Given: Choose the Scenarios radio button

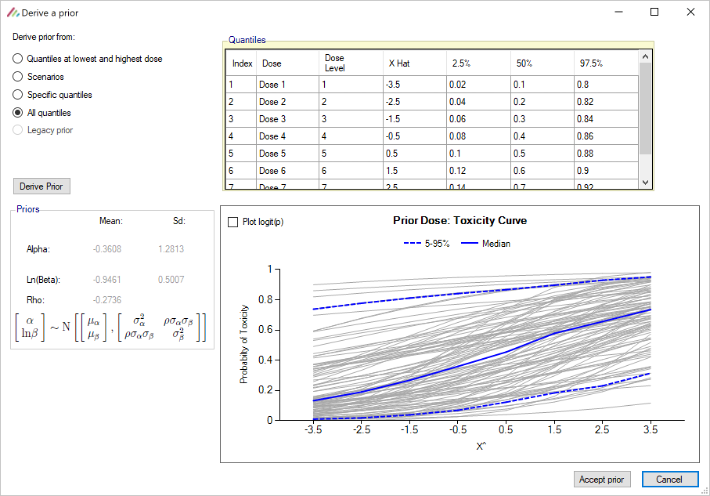Looking at the screenshot, I should point(18,76).
